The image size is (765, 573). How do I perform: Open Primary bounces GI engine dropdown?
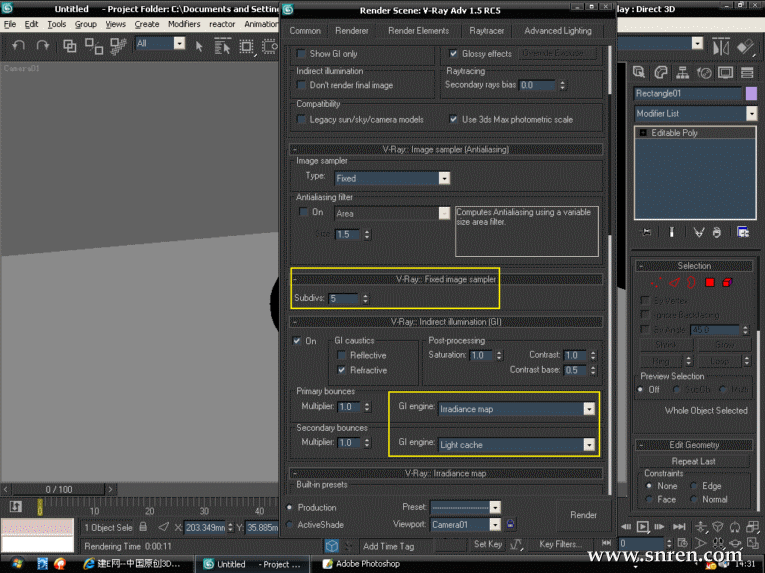[x=517, y=409]
